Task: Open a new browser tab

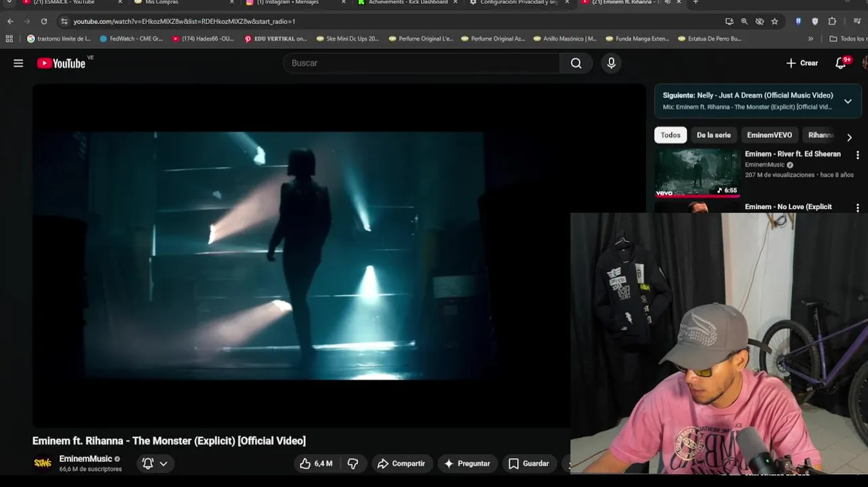Action: click(x=695, y=3)
